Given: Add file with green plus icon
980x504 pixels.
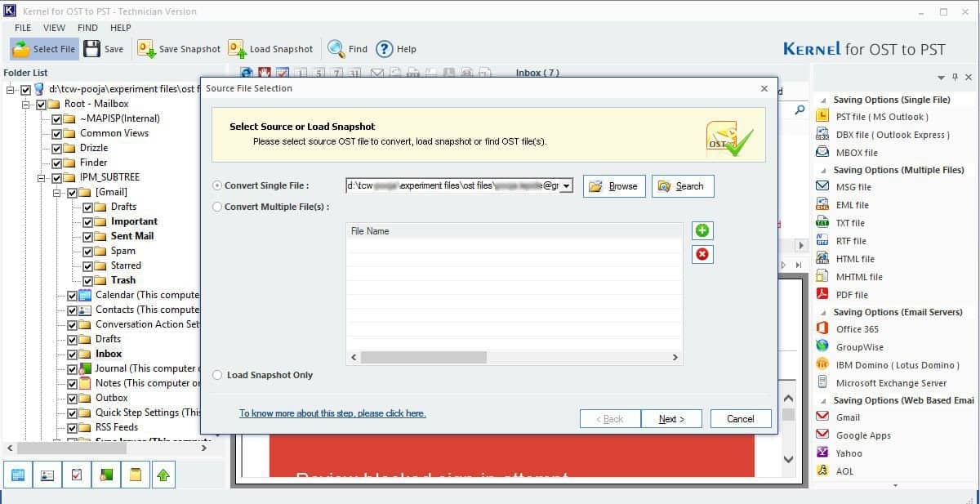Looking at the screenshot, I should [702, 231].
